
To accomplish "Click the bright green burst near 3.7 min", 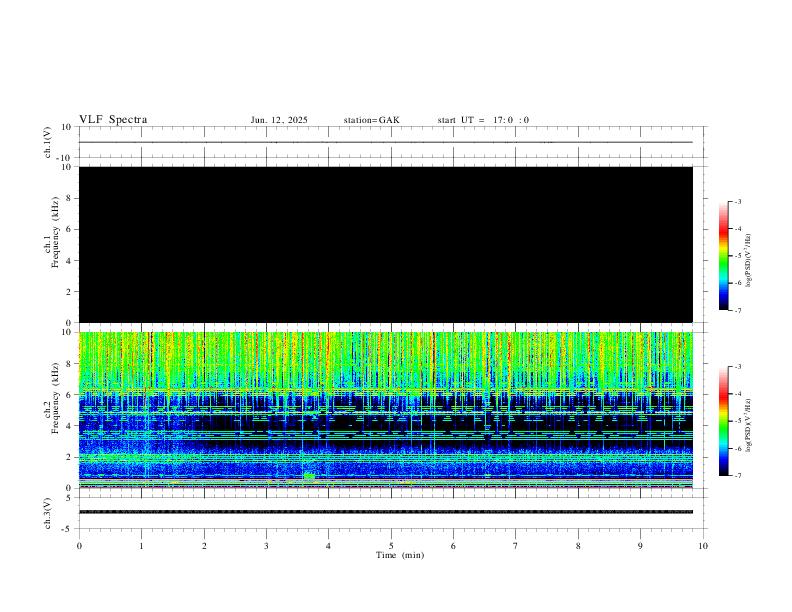I will coord(309,476).
